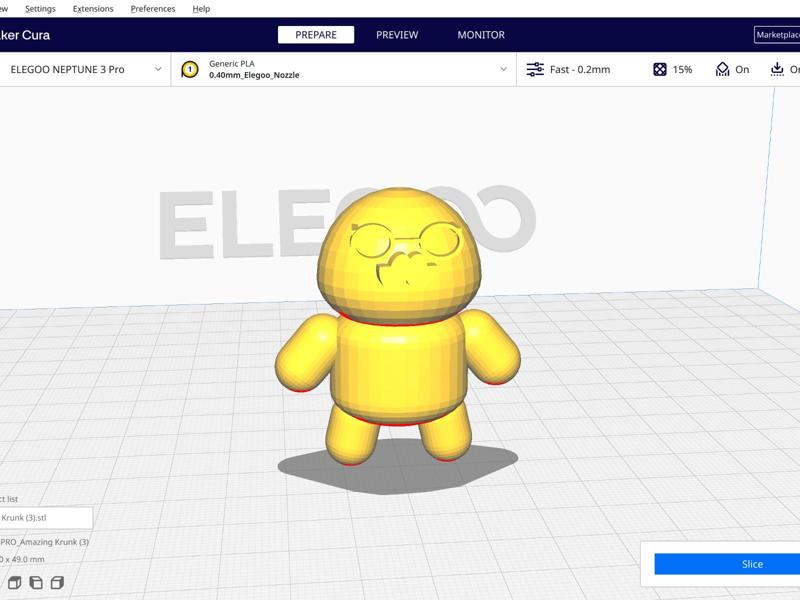Click the chevron next to ELEGOO NEPTUNE 3 Pro

(158, 69)
